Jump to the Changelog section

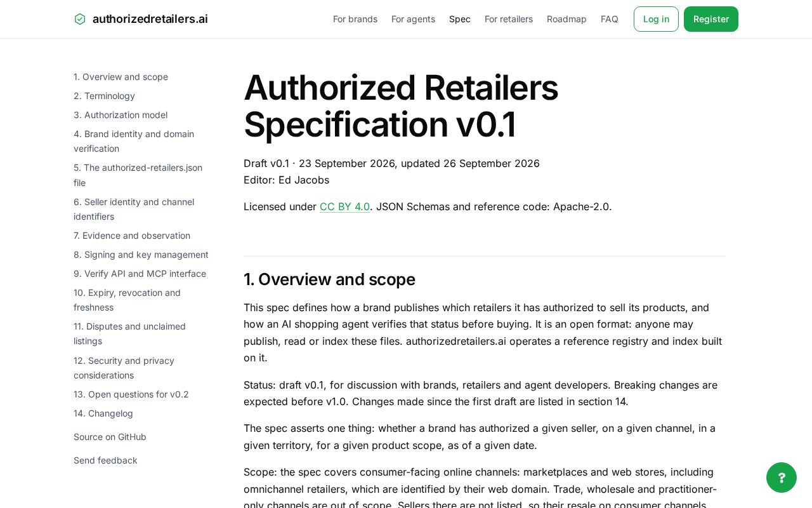(103, 413)
